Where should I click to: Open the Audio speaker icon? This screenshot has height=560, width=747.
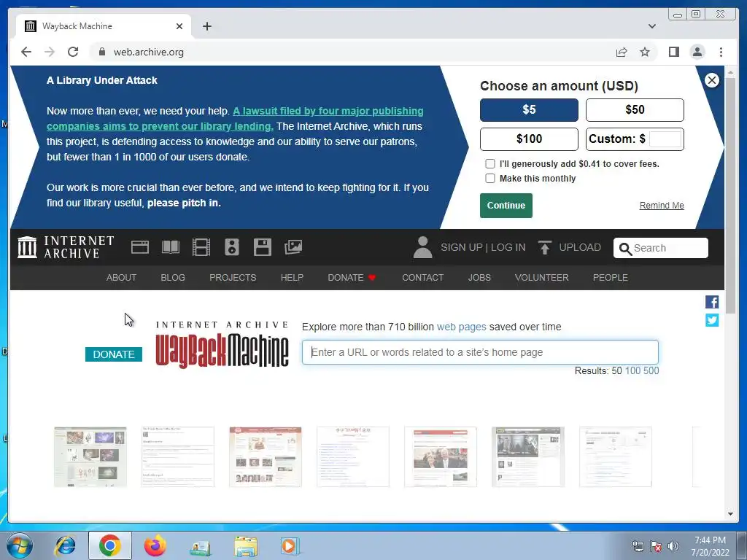231,247
